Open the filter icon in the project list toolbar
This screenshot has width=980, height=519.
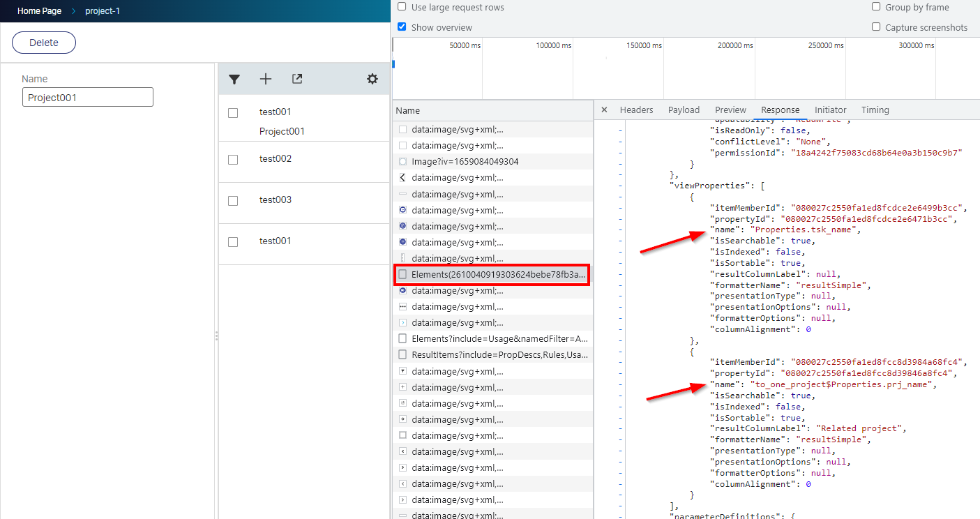click(x=234, y=79)
